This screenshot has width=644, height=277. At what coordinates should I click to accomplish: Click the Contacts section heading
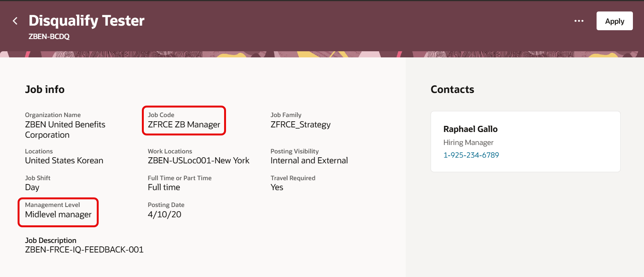tap(452, 89)
